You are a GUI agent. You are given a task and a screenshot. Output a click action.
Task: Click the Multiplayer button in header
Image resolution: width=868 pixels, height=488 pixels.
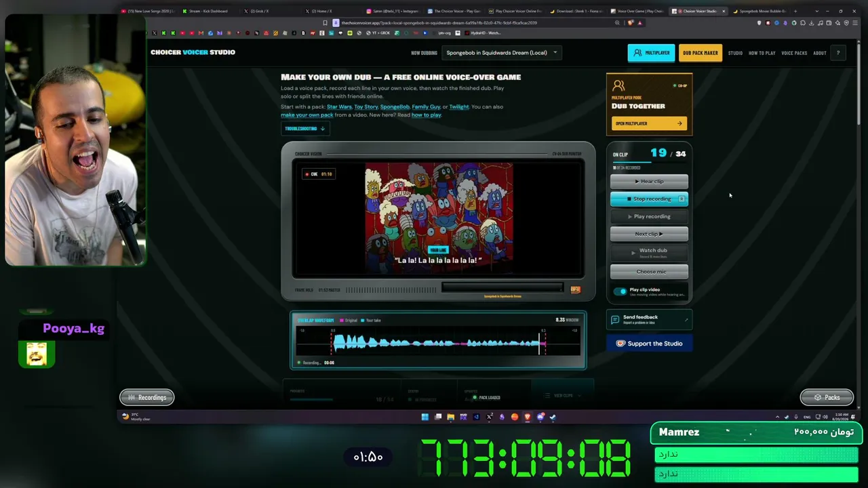(x=651, y=53)
